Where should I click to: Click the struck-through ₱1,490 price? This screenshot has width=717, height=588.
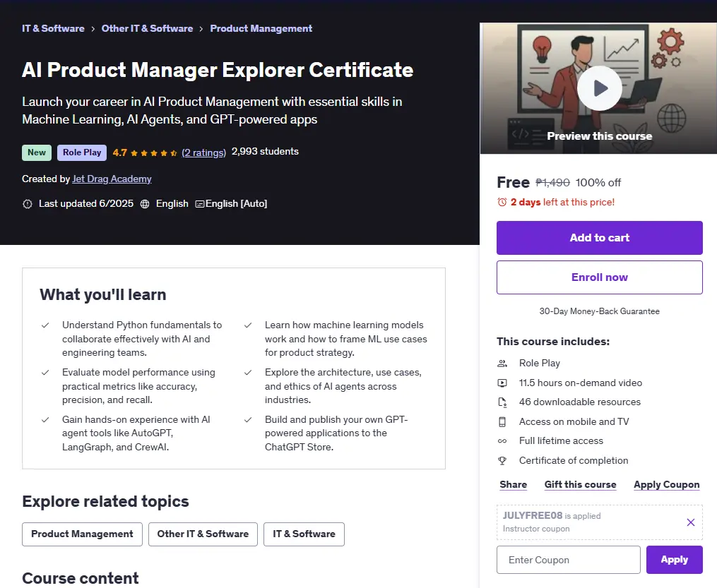[552, 183]
